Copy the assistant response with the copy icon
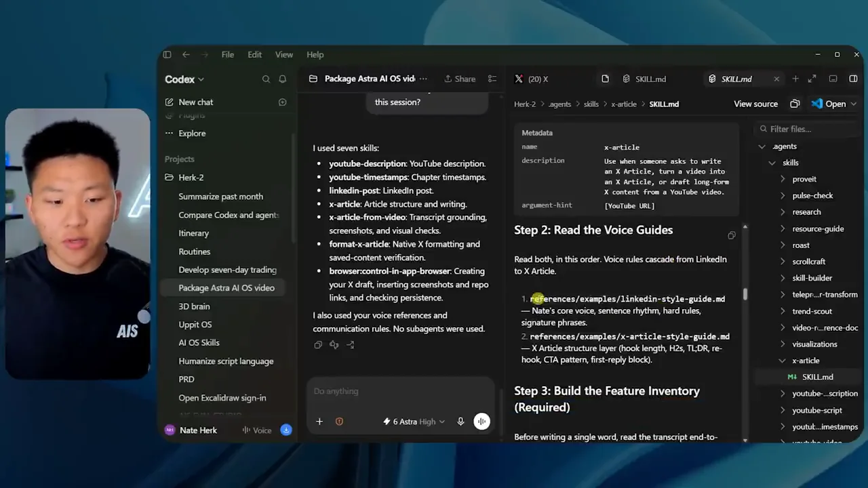Image resolution: width=868 pixels, height=488 pixels. pos(318,345)
